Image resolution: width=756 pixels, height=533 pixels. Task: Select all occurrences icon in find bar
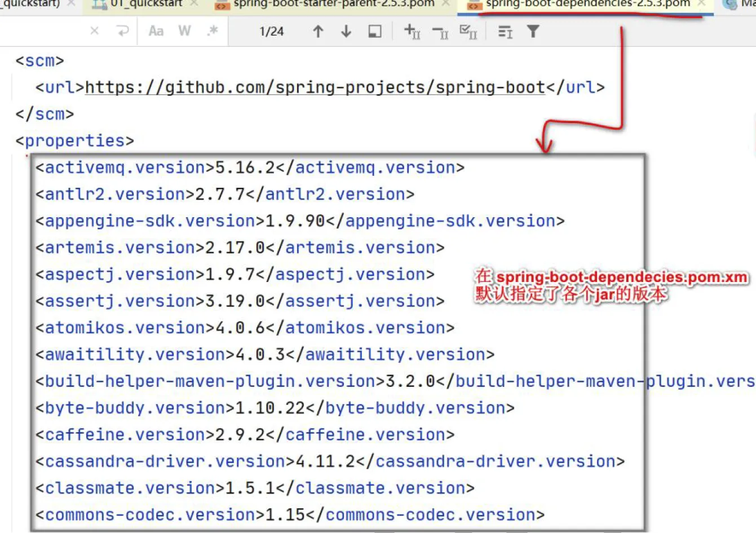click(x=468, y=32)
